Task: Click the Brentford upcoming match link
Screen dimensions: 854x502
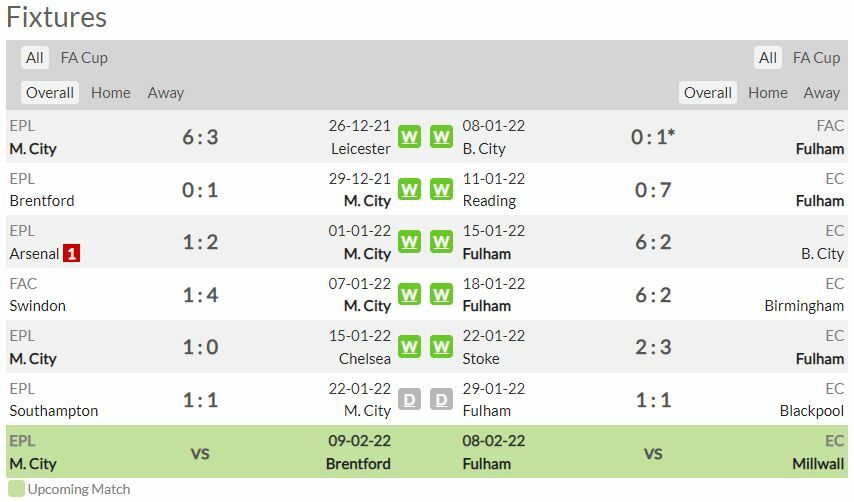Action: point(358,464)
